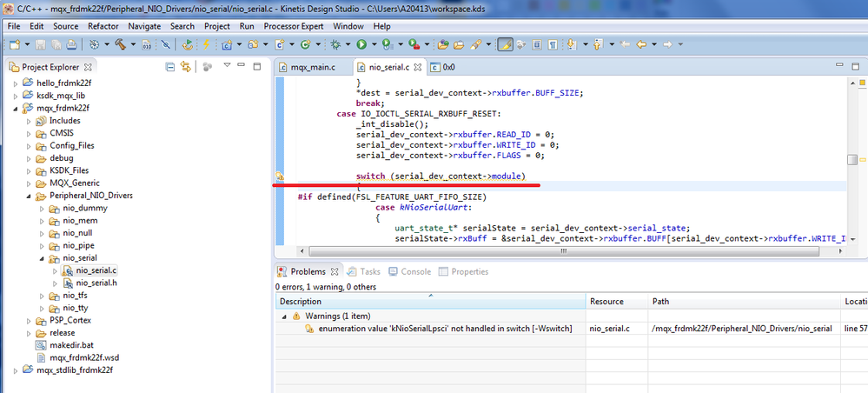868x393 pixels.
Task: Click the yellow lightning bolt Flash icon
Action: 206,44
